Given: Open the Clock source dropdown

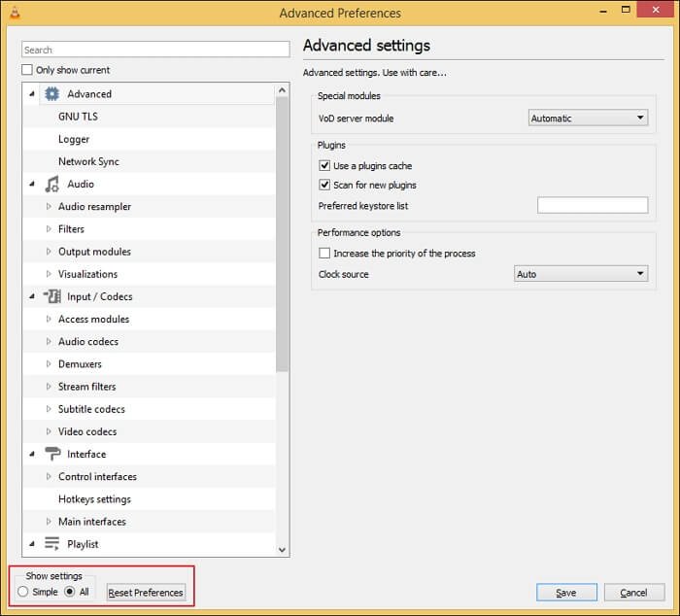Looking at the screenshot, I should point(580,274).
